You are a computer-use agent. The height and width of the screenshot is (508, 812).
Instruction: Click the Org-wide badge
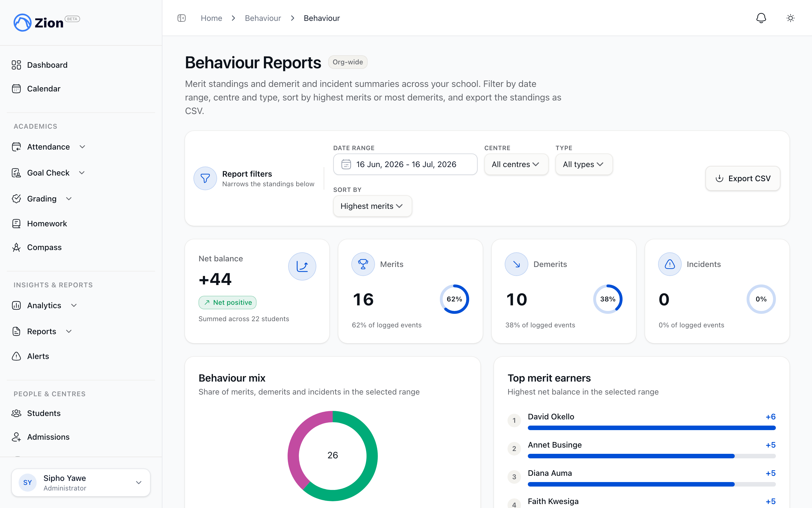click(x=348, y=62)
